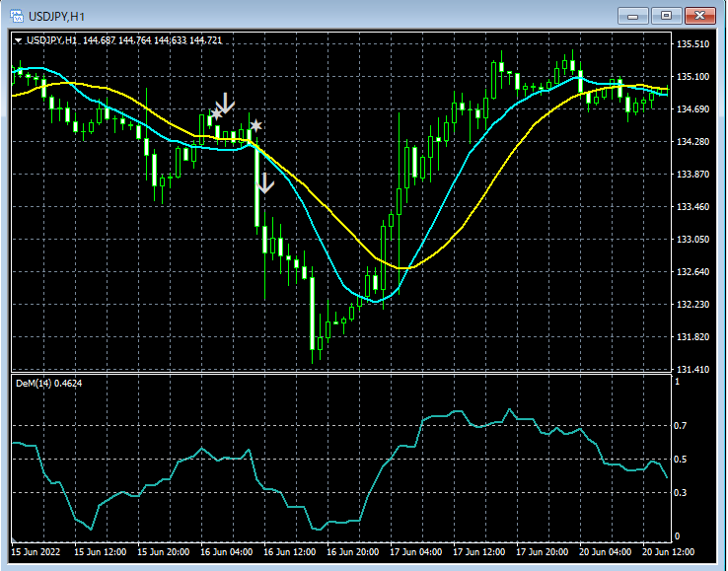
Task: Click the USDJPY,H1 title bar text
Action: pyautogui.click(x=56, y=17)
